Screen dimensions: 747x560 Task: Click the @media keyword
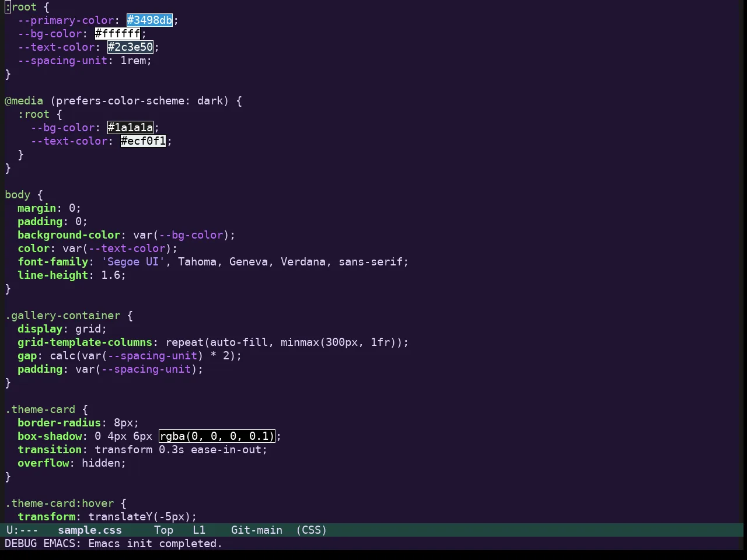tap(24, 101)
